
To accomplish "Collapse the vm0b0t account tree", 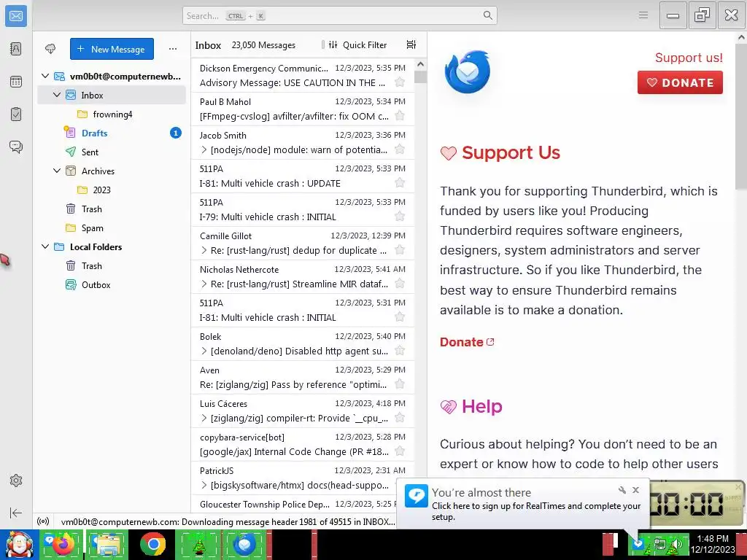I will [x=45, y=76].
